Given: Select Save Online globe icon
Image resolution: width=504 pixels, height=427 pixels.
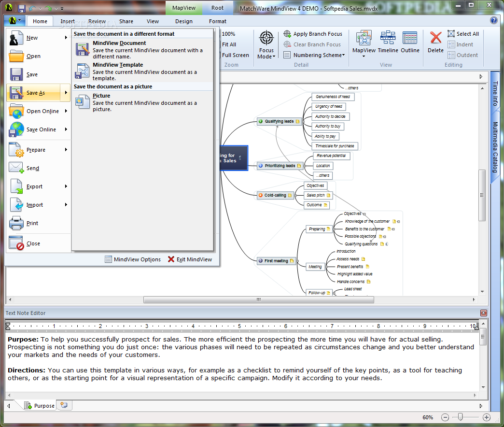Looking at the screenshot, I should tap(16, 129).
